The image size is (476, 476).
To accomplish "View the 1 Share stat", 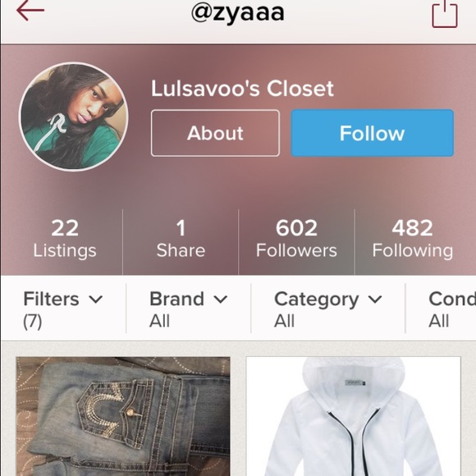I will (x=181, y=239).
